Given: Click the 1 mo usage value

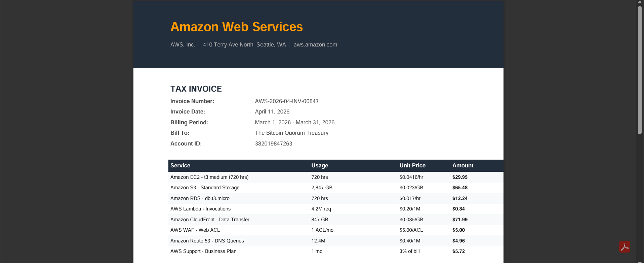Looking at the screenshot, I should [x=317, y=252].
